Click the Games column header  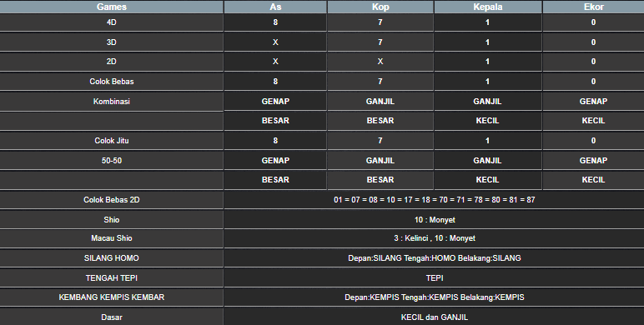click(112, 7)
